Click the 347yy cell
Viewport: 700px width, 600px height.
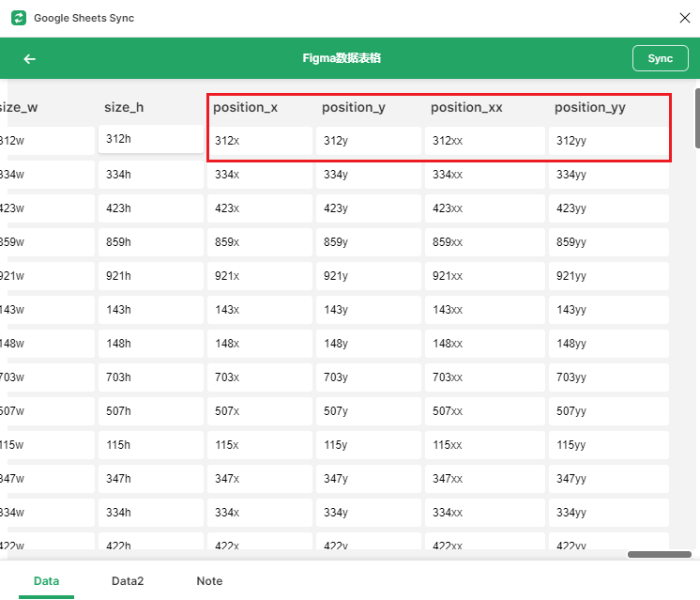(x=608, y=479)
